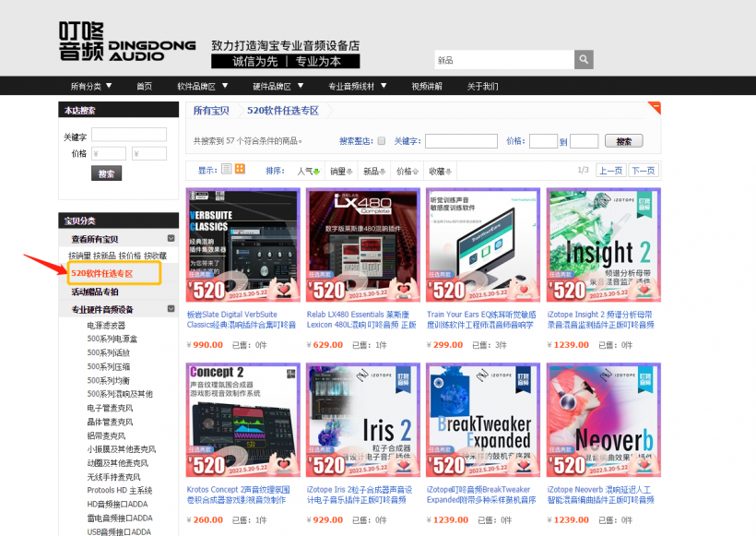Collapse the 专业硬件音频设备 category arrow
The width and height of the screenshot is (756, 536).
coord(171,309)
